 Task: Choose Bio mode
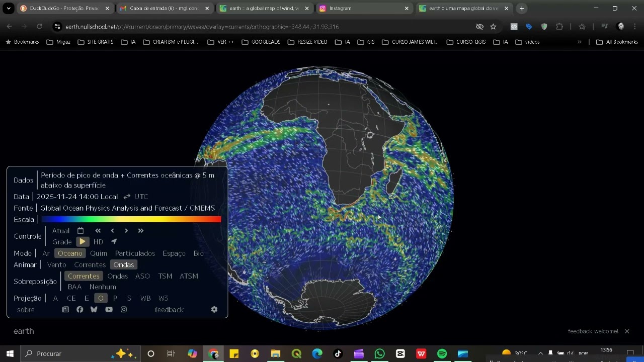coord(199,253)
